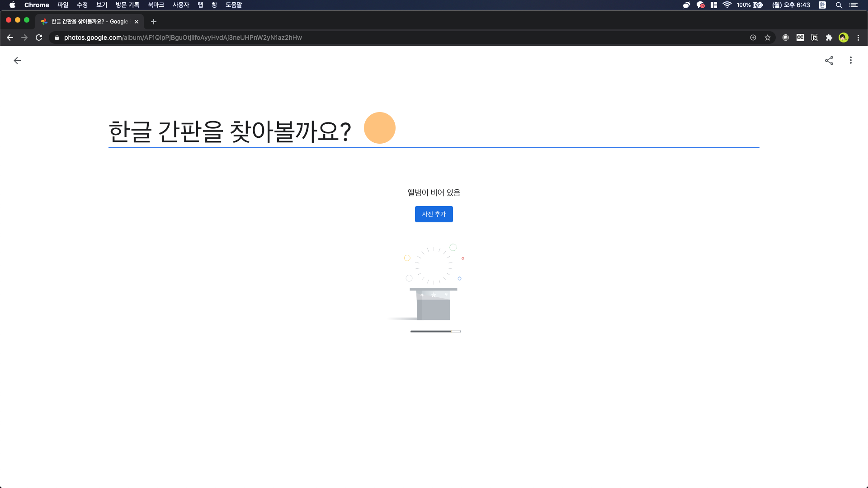Open the Wi-Fi status menu
This screenshot has height=488, width=868.
pos(727,5)
